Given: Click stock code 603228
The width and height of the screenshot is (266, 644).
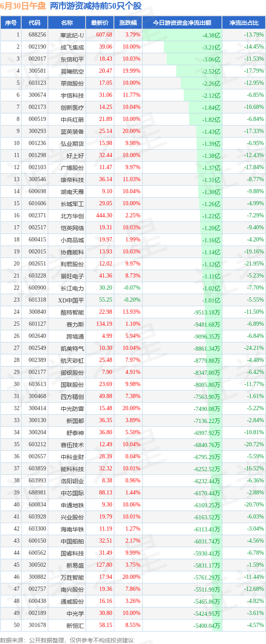Looking at the screenshot, I should pyautogui.click(x=37, y=276).
